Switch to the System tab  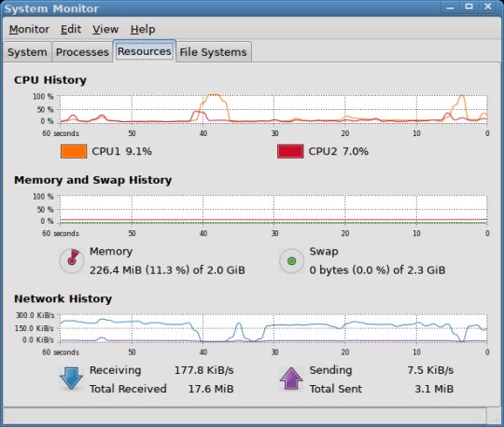[x=27, y=52]
